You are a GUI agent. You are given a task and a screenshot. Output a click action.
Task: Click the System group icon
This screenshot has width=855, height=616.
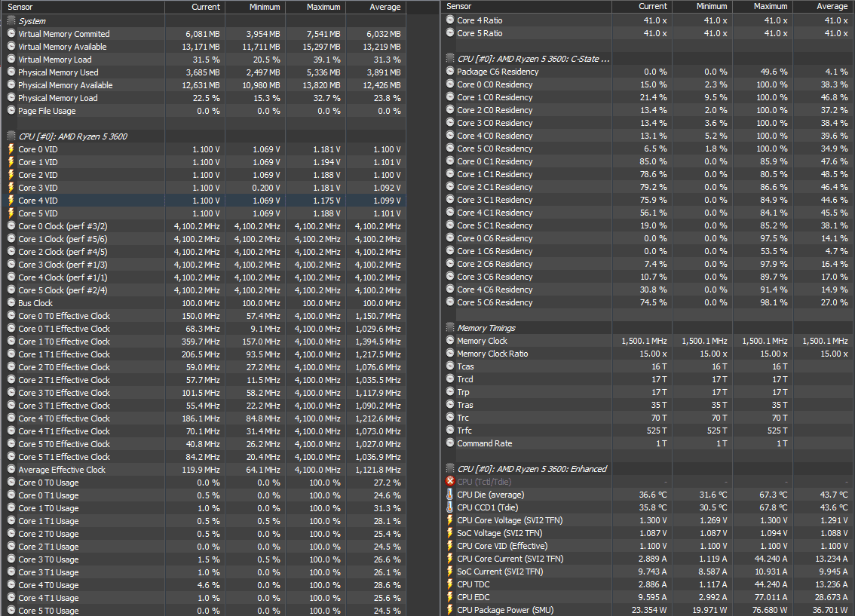pos(11,20)
